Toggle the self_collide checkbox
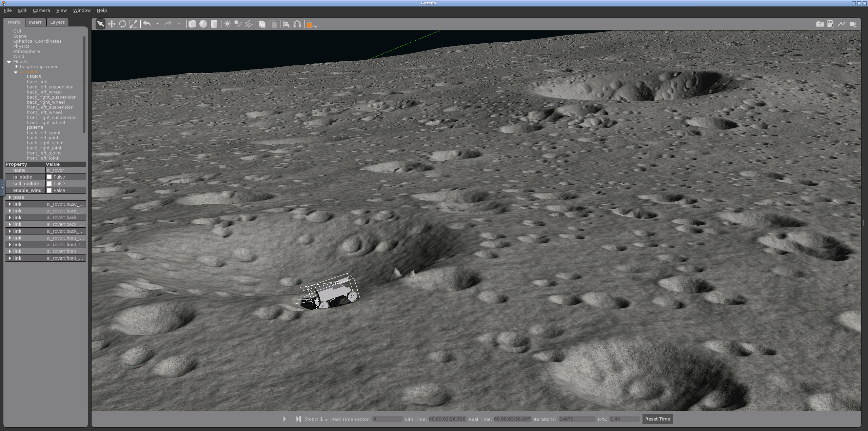 pyautogui.click(x=49, y=184)
